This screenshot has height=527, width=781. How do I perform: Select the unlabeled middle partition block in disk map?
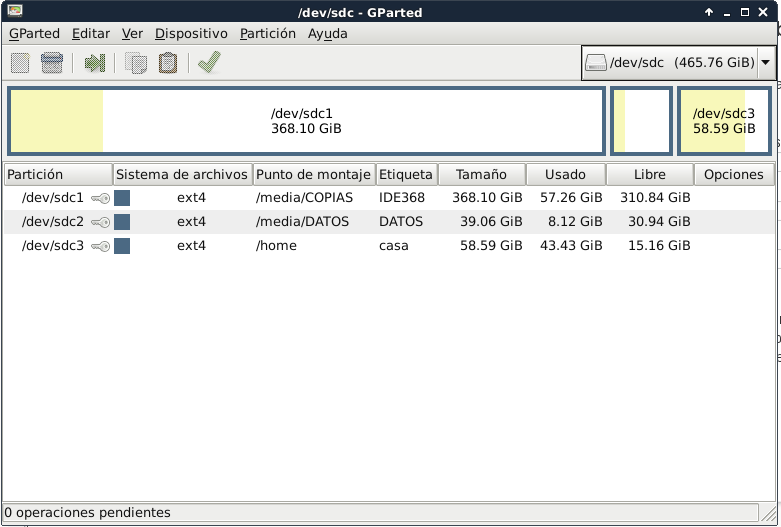pyautogui.click(x=642, y=121)
